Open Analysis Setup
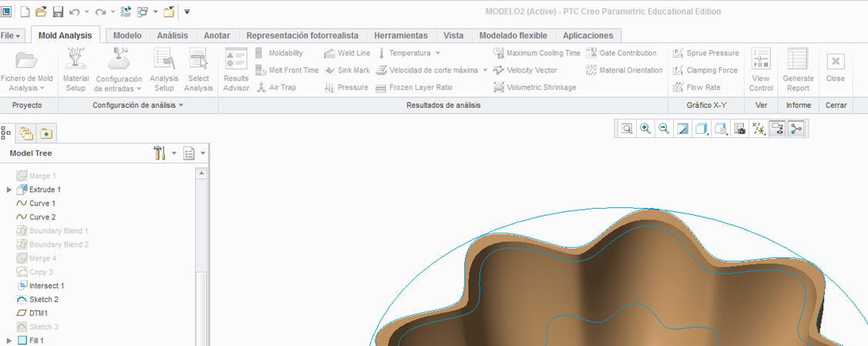Screen dimensions: 868x346 click(164, 70)
